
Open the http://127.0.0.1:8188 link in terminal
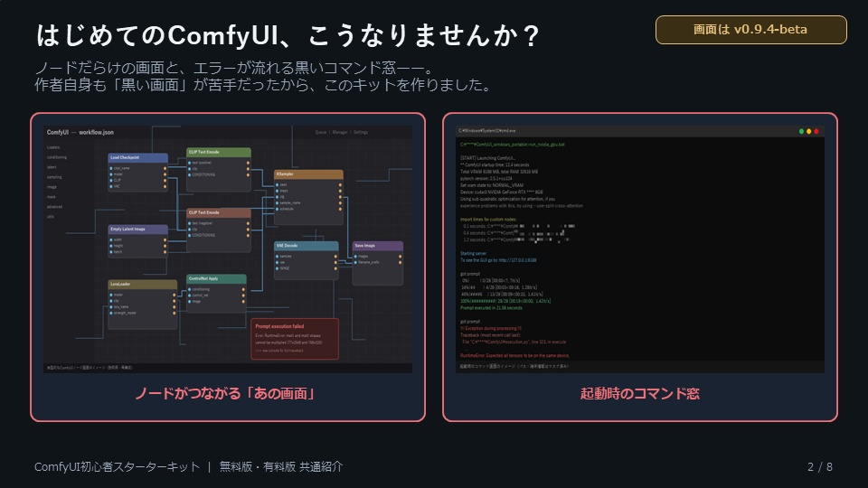point(517,260)
